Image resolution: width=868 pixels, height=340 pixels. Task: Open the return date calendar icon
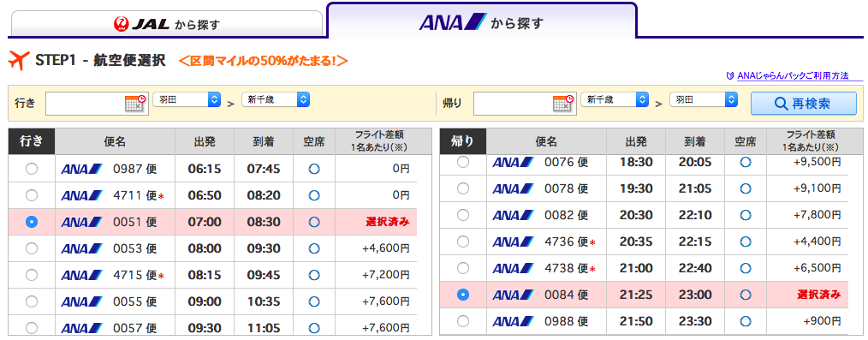pos(563,103)
